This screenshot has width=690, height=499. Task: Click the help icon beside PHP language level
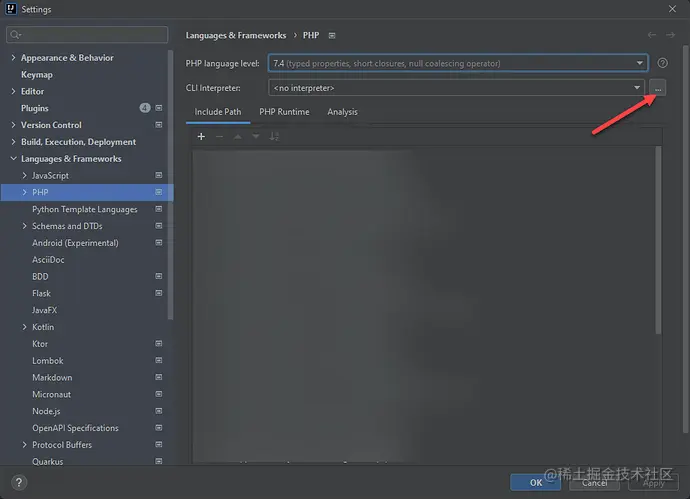(x=662, y=63)
